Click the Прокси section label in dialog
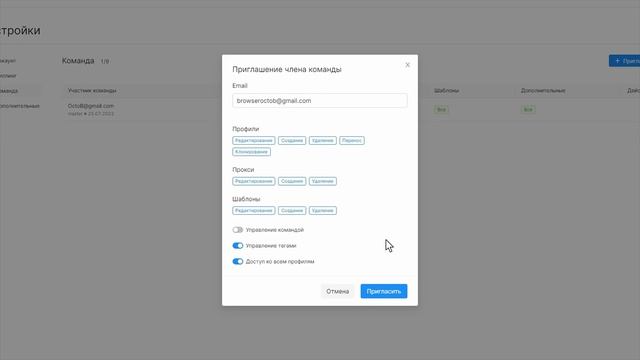This screenshot has height=360, width=640. pos(243,169)
